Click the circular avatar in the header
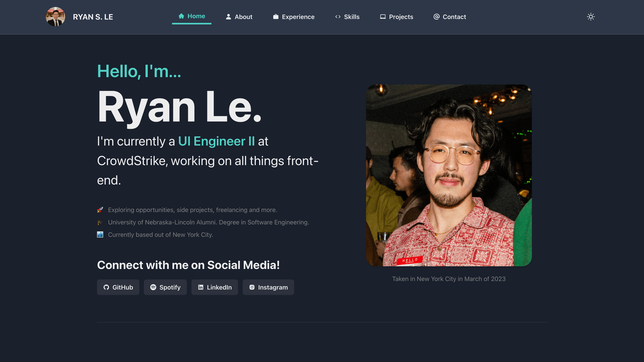 [55, 17]
